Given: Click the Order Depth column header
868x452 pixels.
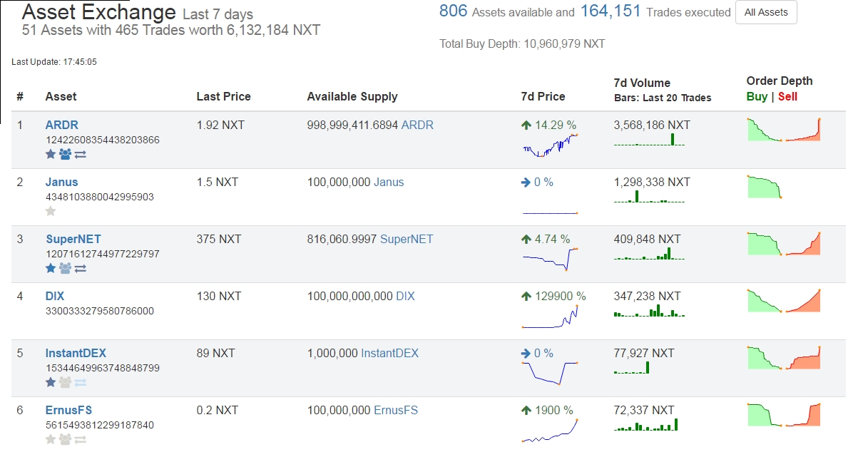Looking at the screenshot, I should (780, 81).
